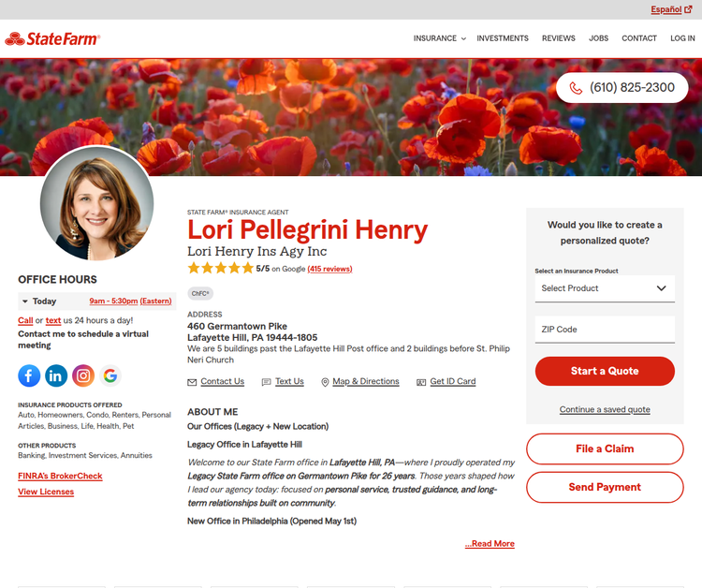Click the Text Us link
Screen dimensions: 702x588
click(289, 382)
